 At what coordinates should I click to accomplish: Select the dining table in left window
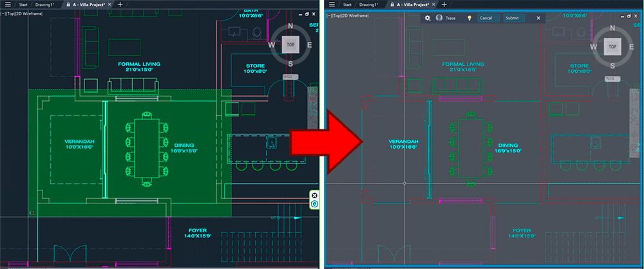[147, 148]
